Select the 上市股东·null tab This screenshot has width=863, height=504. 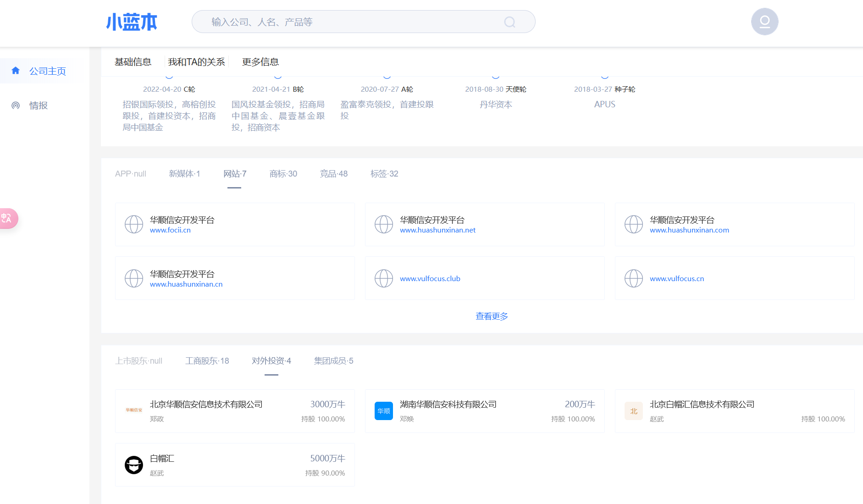coord(139,361)
